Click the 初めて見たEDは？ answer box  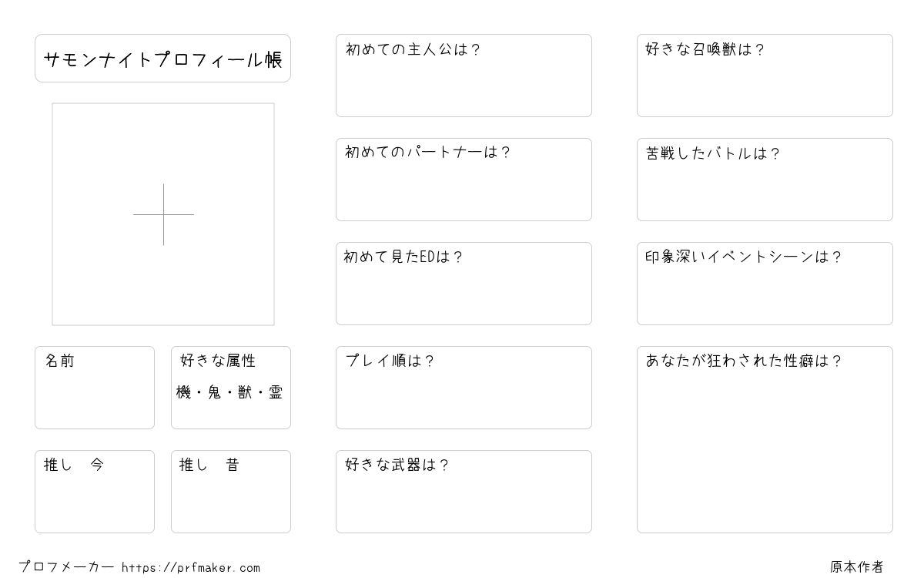click(x=464, y=284)
